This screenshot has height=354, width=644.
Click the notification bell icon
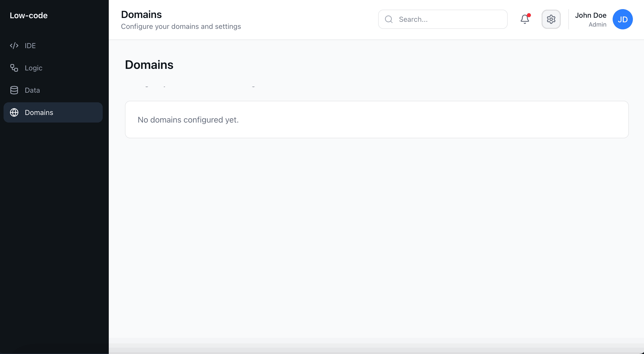525,19
